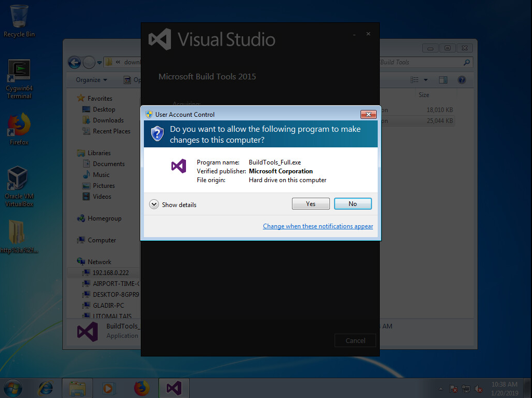Open Windows Media Player taskbar icon
This screenshot has width=532, height=398.
pyautogui.click(x=109, y=388)
